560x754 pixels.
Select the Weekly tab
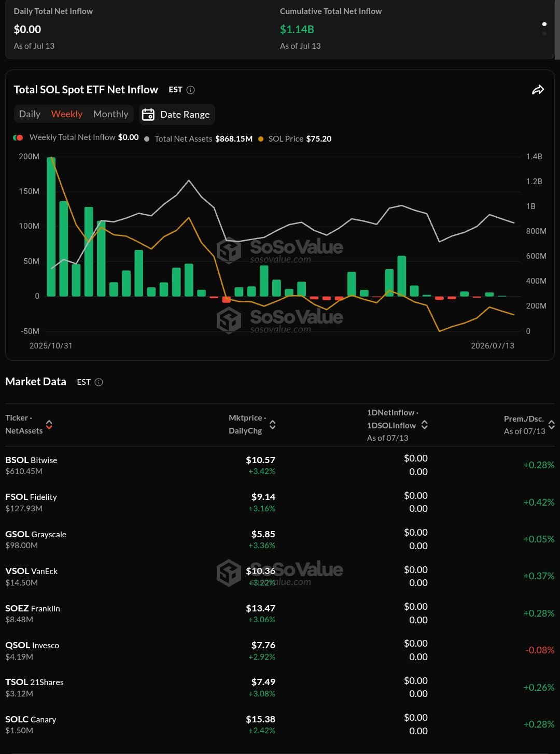coord(67,114)
